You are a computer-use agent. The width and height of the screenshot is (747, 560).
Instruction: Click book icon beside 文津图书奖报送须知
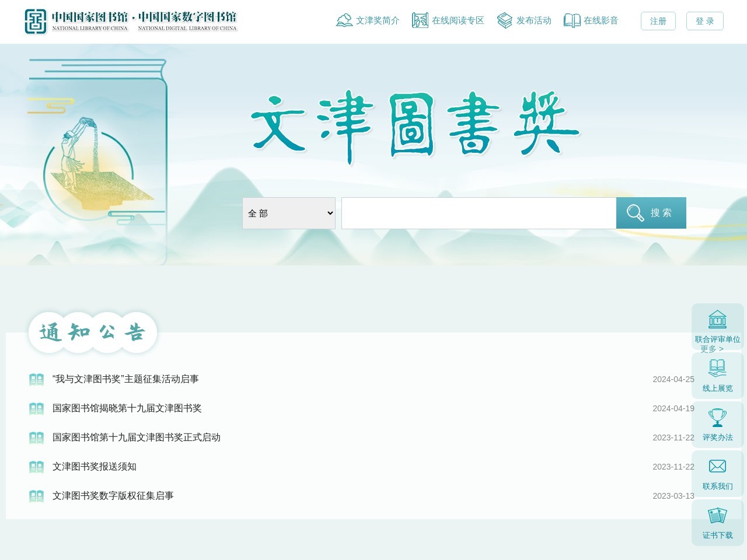pos(36,467)
